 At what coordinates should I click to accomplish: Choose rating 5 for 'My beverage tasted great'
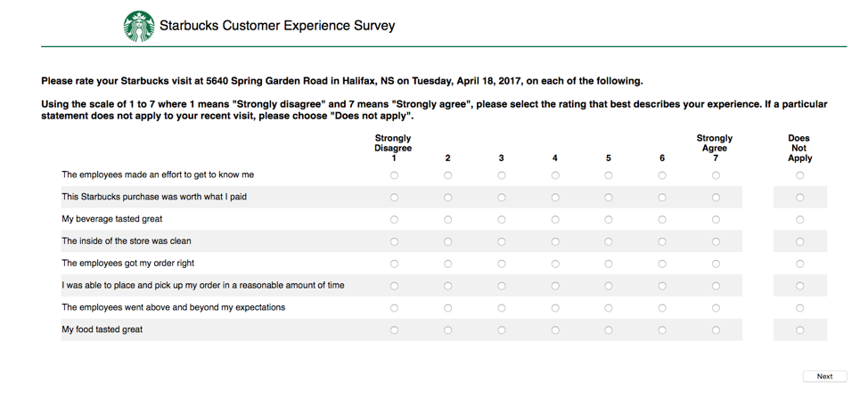609,219
